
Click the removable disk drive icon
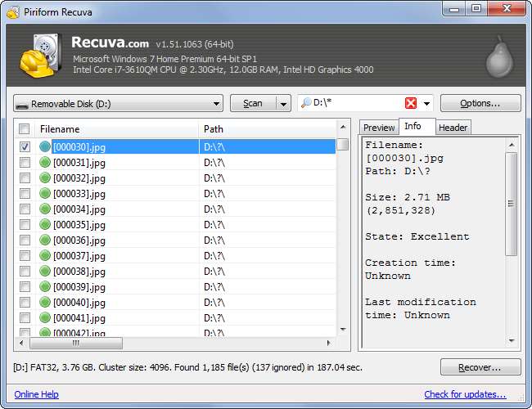pos(22,105)
